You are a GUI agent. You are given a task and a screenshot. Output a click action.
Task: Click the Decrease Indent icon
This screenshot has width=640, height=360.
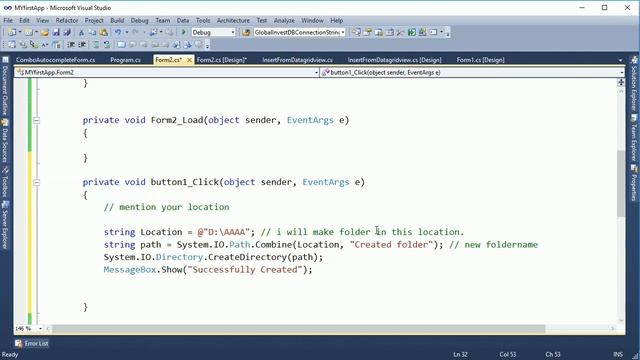click(x=71, y=44)
